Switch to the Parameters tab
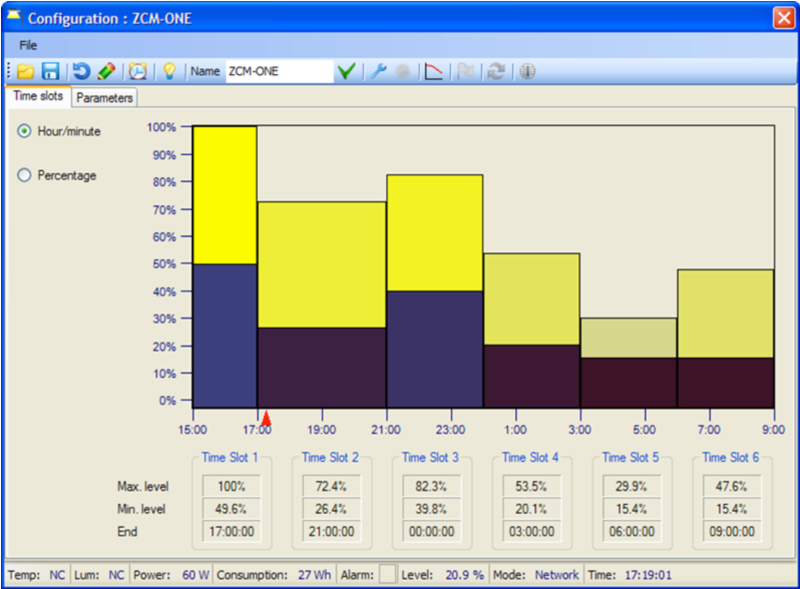Screen dimensions: 800x589 pyautogui.click(x=104, y=98)
